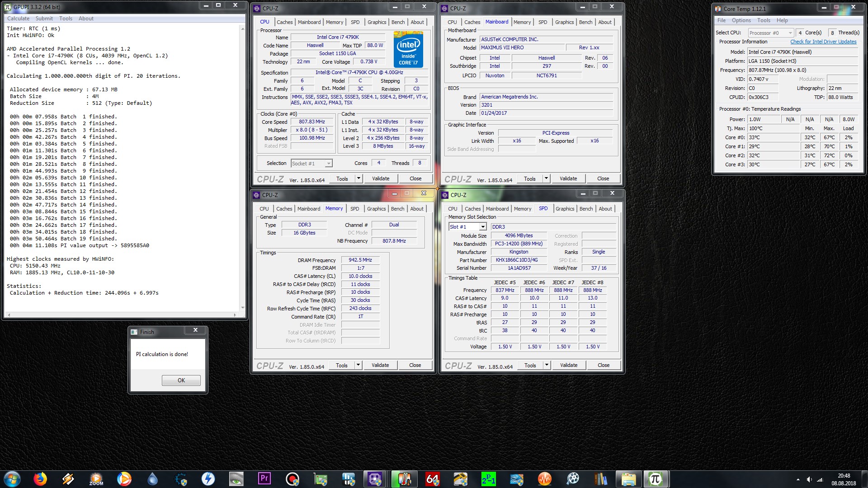Screen dimensions: 868x488
Task: Open Tools dropdown arrow in CPU tab window
Action: [359, 178]
